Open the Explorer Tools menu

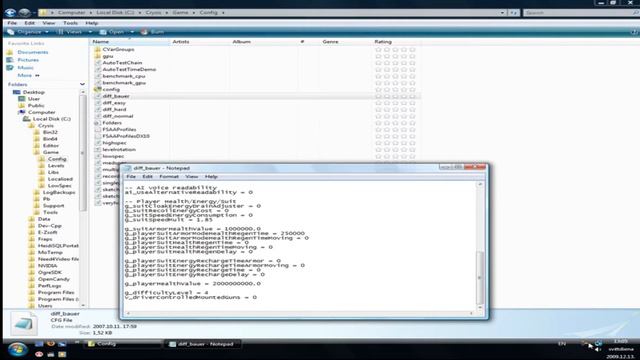point(70,23)
